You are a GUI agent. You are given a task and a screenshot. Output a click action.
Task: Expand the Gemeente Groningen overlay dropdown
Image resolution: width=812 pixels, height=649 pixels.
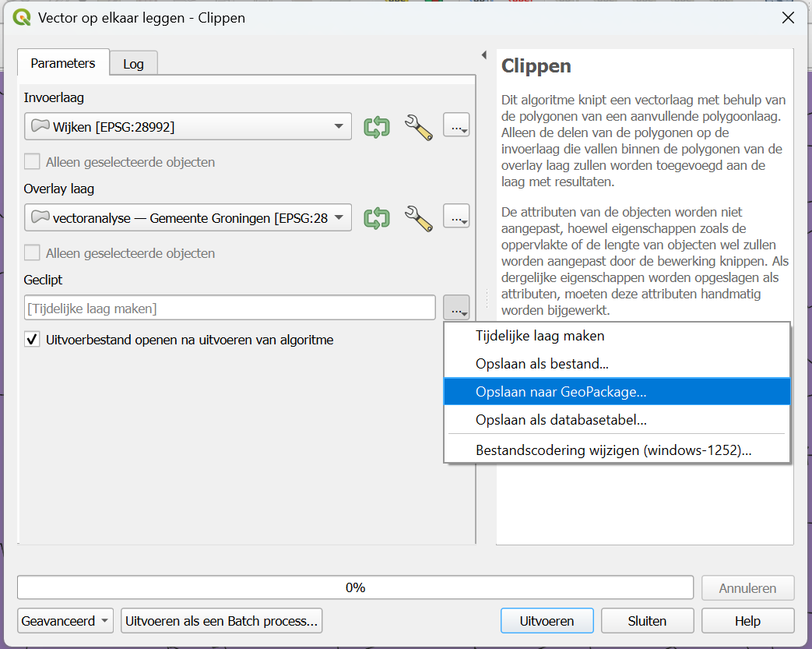[338, 217]
